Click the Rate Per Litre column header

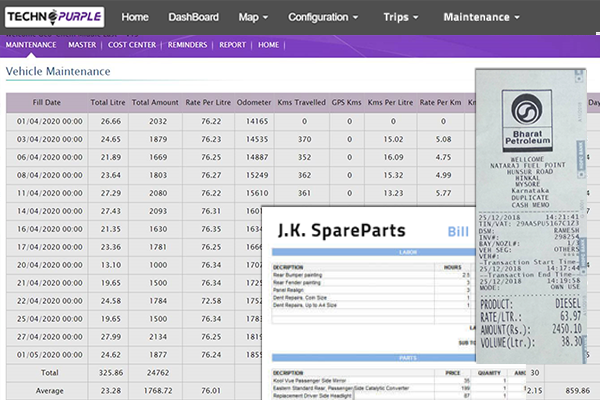coord(208,103)
